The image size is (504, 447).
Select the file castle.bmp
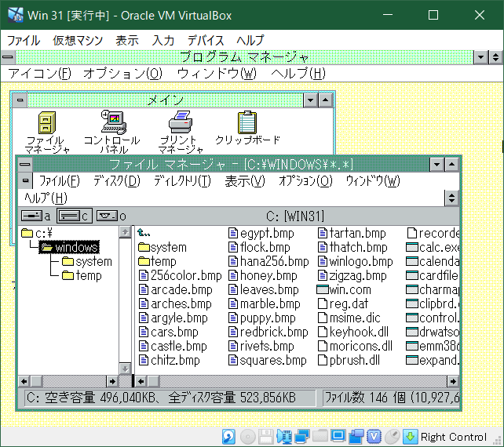tap(173, 346)
